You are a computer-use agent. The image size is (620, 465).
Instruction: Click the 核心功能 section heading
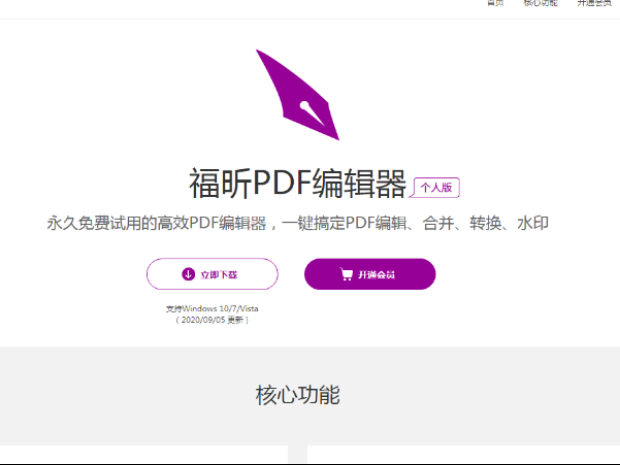point(298,395)
